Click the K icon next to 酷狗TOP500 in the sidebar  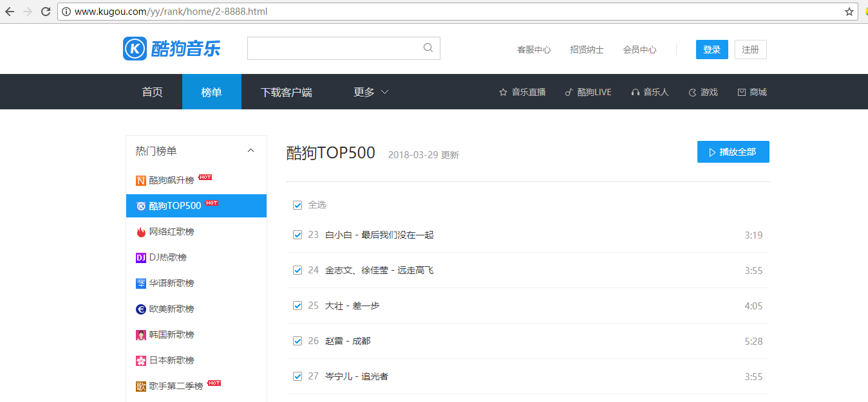[x=141, y=206]
